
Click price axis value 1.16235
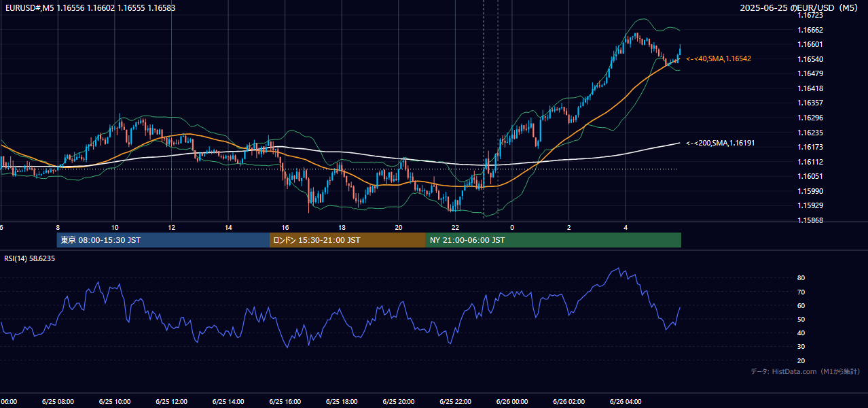click(x=810, y=133)
